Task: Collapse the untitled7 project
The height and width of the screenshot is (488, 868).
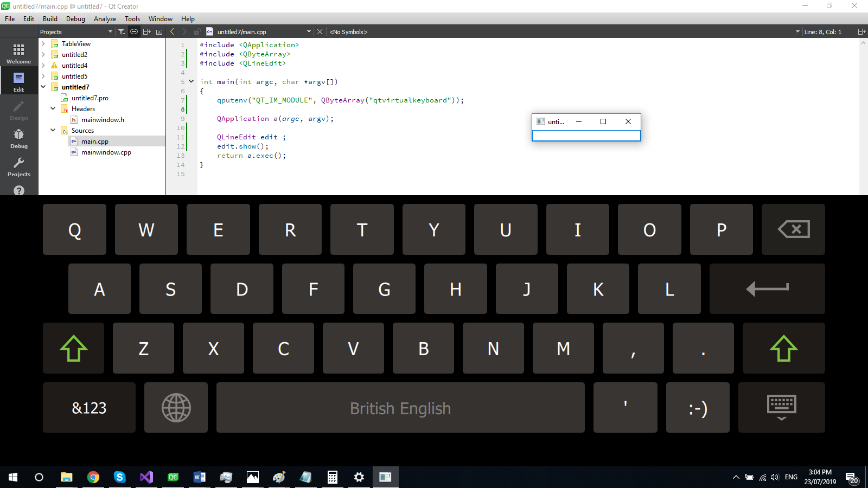Action: coord(43,87)
